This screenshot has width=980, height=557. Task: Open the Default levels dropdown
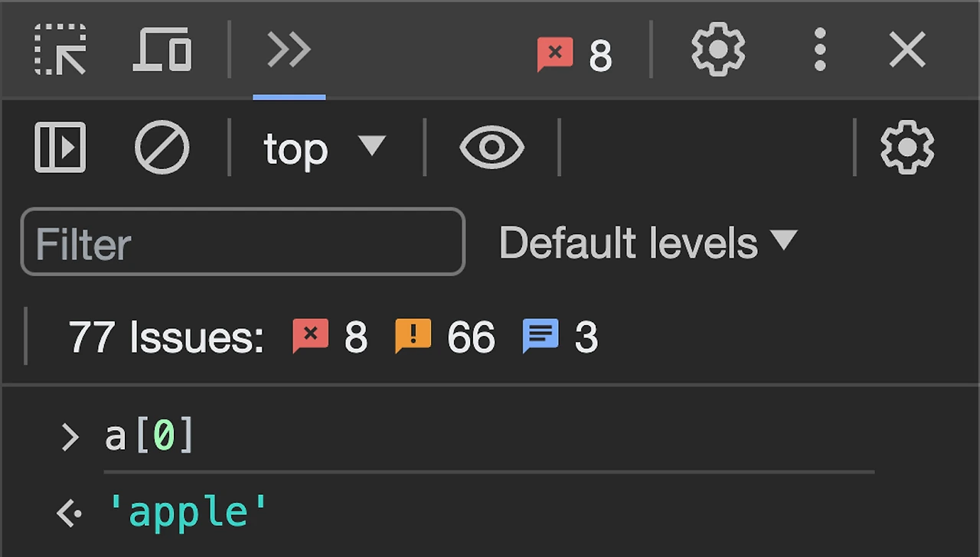coord(648,243)
